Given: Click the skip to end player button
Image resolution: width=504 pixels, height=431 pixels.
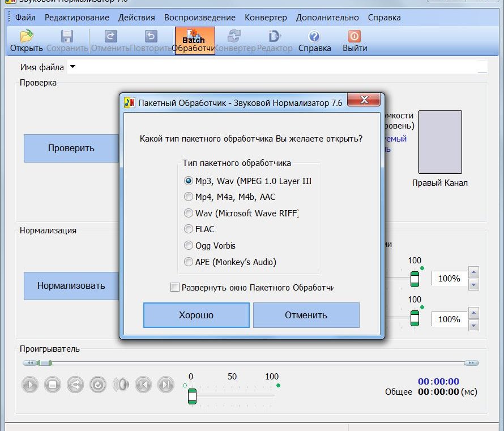Looking at the screenshot, I should [x=166, y=385].
